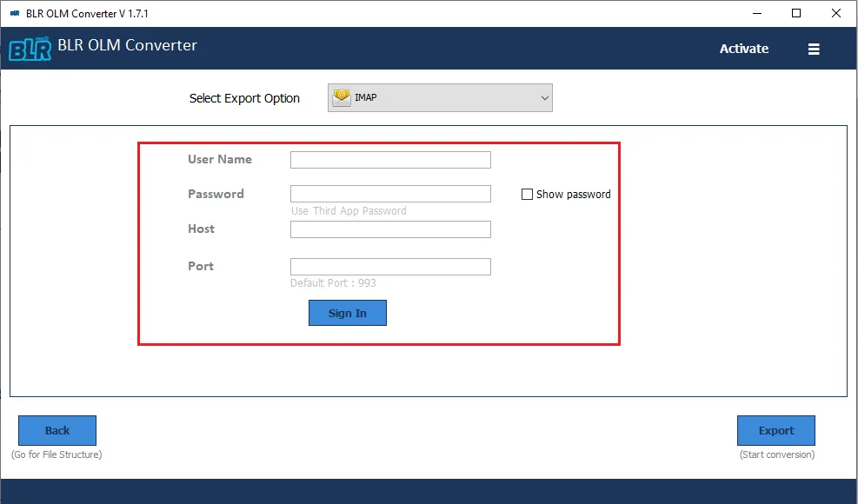Start conversion with the Export button
Image resolution: width=858 pixels, height=504 pixels.
tap(775, 430)
